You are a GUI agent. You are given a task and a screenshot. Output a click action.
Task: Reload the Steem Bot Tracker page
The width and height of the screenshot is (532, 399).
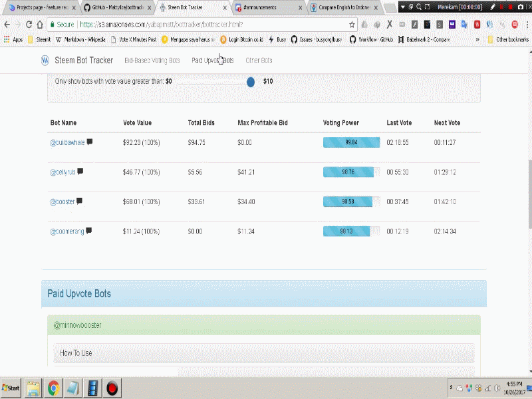coord(29,25)
